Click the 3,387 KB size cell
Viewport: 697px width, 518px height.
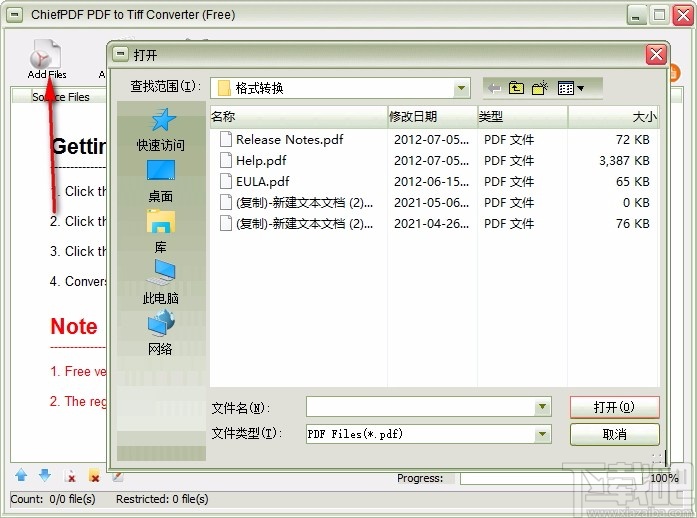tap(624, 161)
